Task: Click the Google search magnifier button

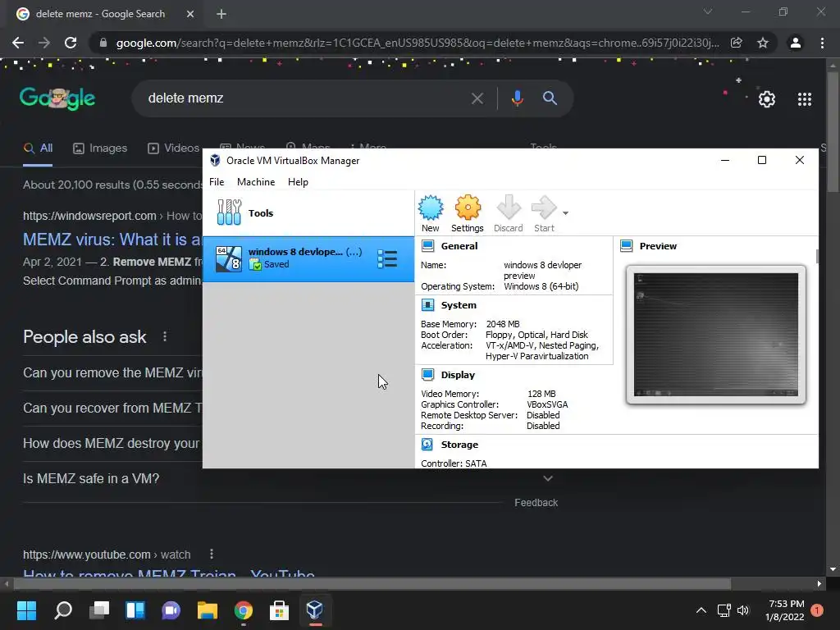Action: [550, 98]
